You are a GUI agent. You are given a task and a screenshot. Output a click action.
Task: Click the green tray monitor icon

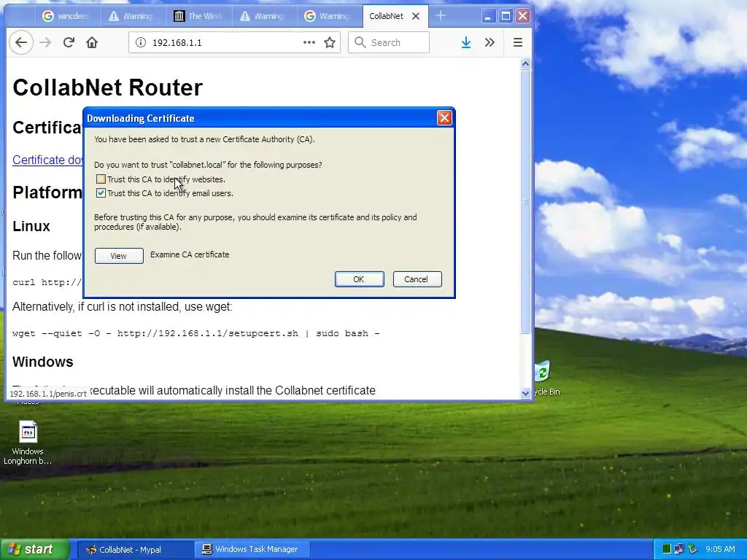(x=667, y=550)
